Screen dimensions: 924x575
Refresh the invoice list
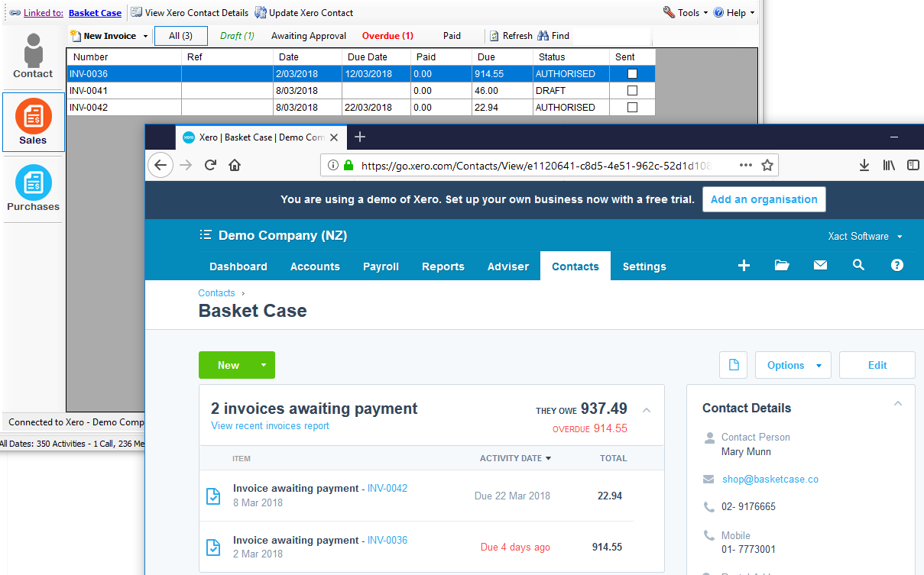(511, 36)
